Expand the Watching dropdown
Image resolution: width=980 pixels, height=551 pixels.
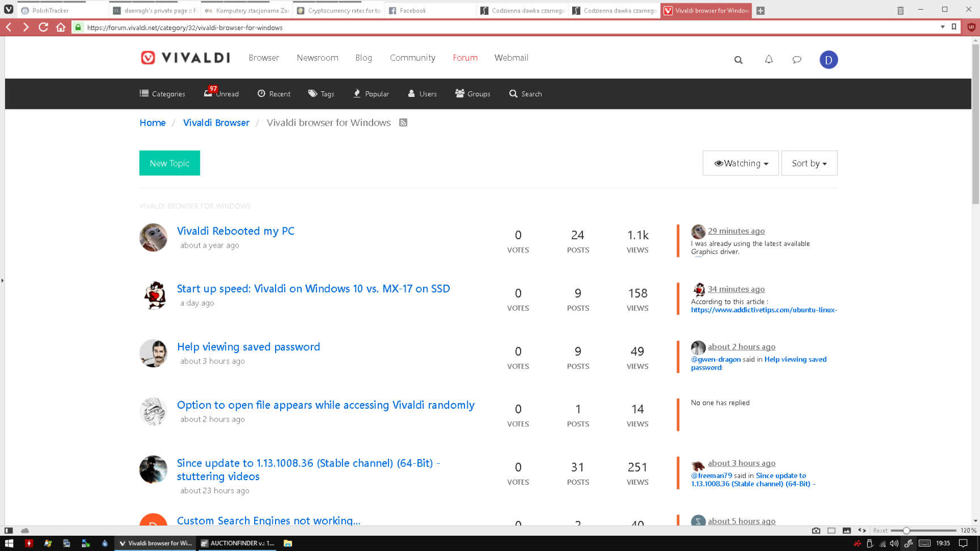(x=741, y=163)
